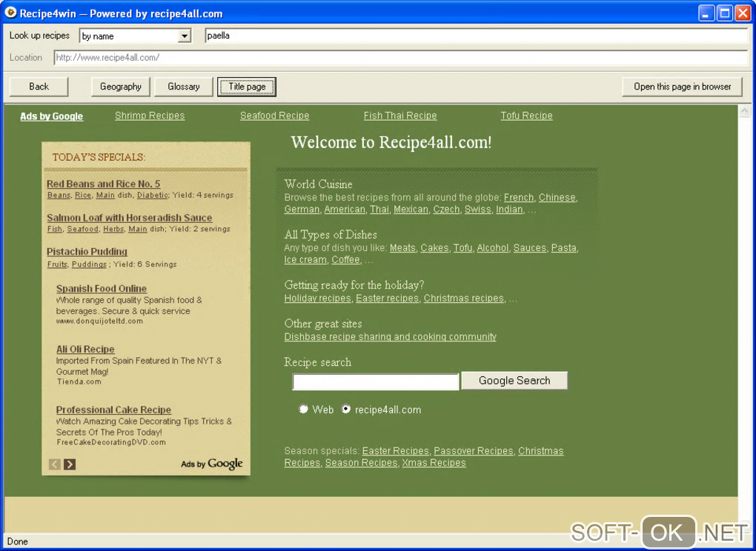Click the Recipe search text box
The width and height of the screenshot is (756, 551).
[x=376, y=382]
